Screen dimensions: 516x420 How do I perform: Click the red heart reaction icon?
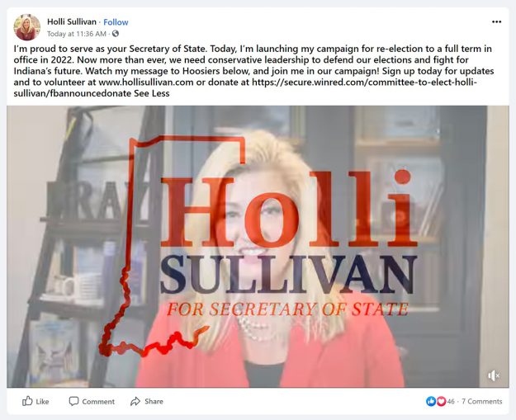tap(441, 401)
